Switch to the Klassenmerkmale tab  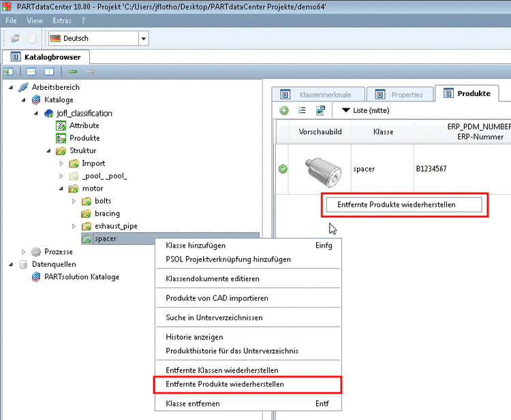(x=318, y=95)
